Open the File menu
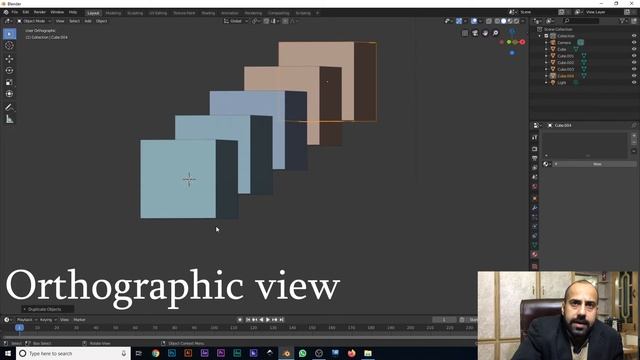The width and height of the screenshot is (640, 360). (14, 12)
